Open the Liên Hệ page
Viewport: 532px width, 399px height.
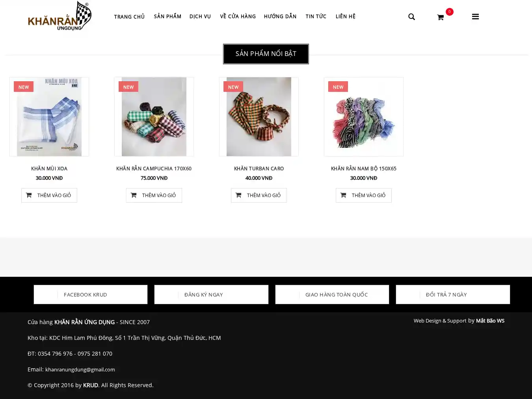(x=346, y=16)
